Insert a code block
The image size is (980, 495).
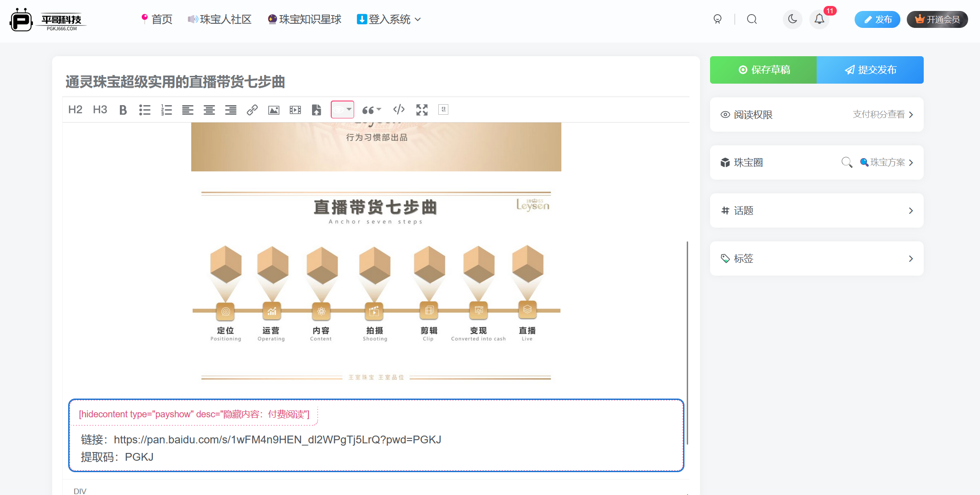pyautogui.click(x=398, y=110)
